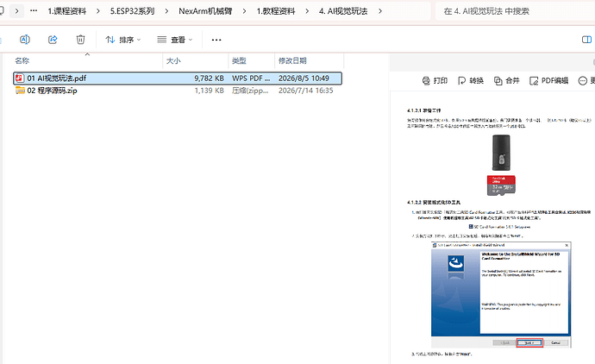Image resolution: width=595 pixels, height=364 pixels.
Task: Click the WPS PDF type cell
Action: click(x=251, y=78)
